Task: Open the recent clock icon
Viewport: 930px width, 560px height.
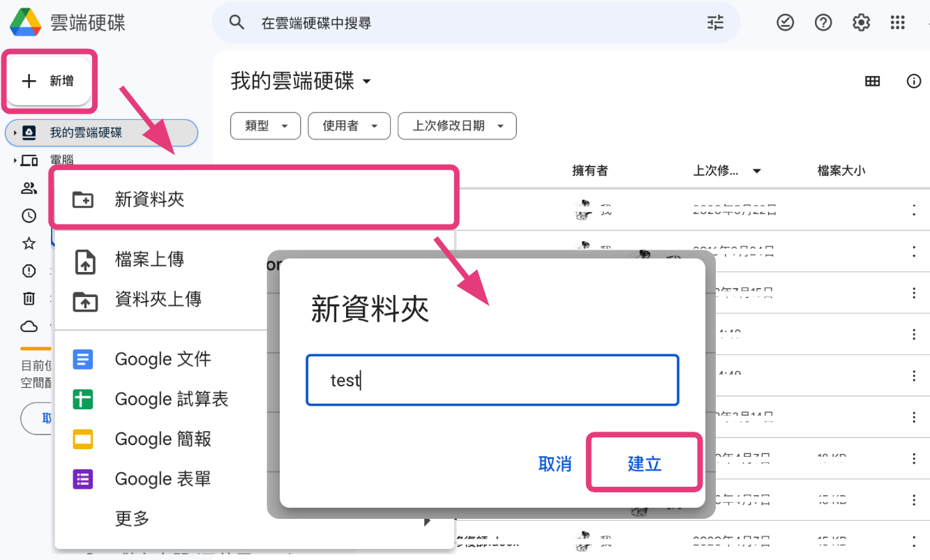Action: pyautogui.click(x=29, y=215)
